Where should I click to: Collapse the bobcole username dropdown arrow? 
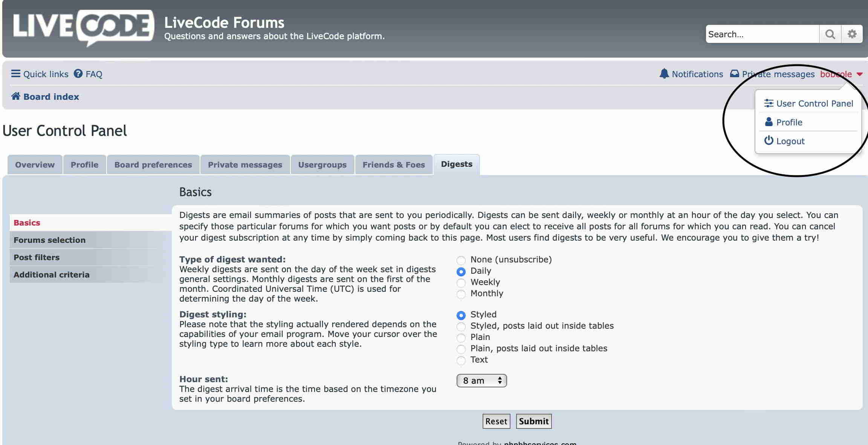click(x=860, y=74)
